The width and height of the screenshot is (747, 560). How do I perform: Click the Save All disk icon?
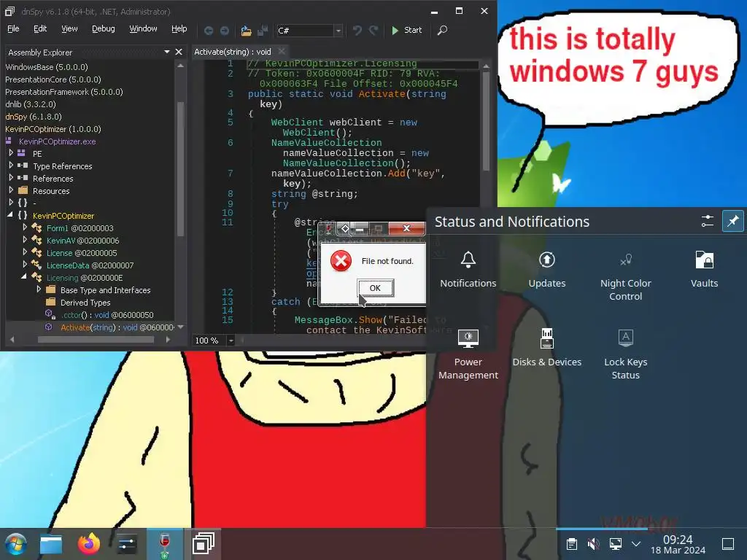[x=263, y=31]
